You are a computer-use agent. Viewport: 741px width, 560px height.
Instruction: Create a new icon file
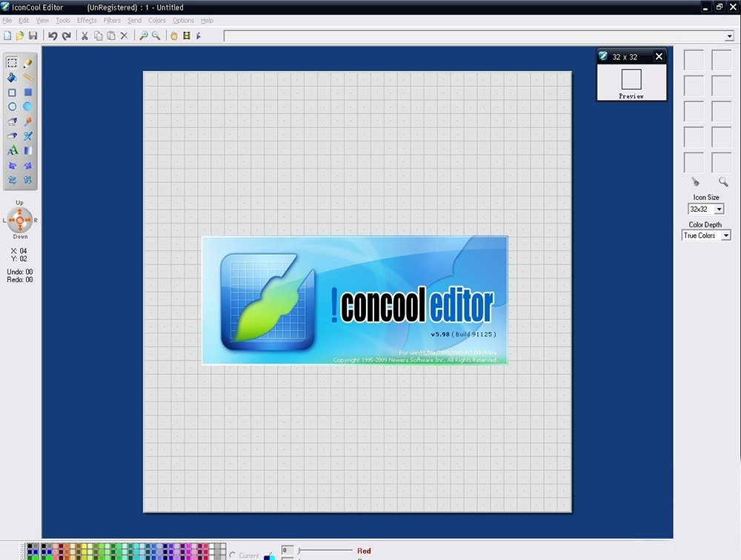coord(7,36)
